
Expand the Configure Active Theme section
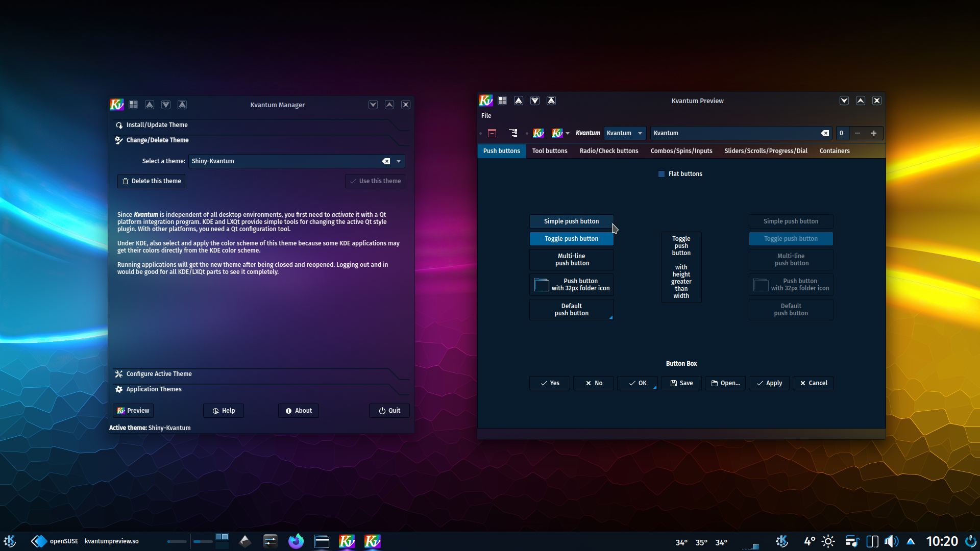[260, 374]
